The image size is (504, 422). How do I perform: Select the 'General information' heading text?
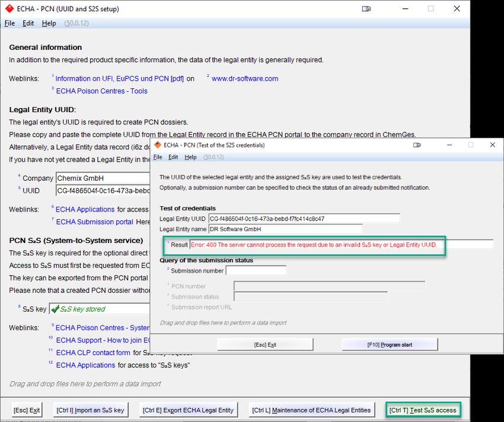[45, 47]
